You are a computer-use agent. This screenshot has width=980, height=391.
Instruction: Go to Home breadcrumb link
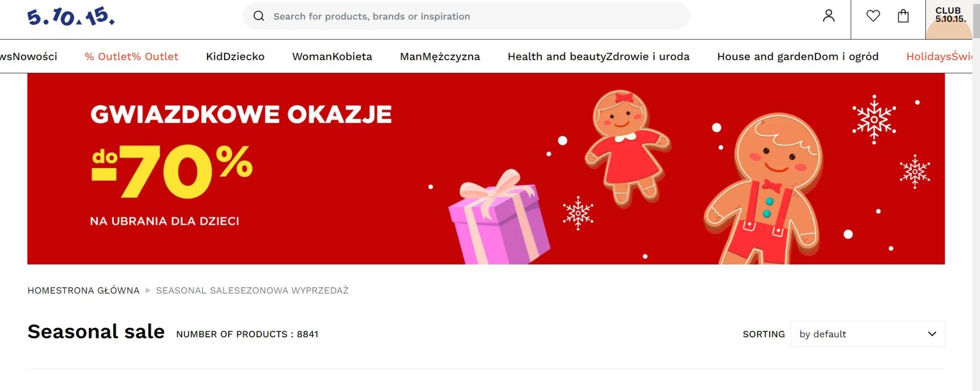tap(83, 290)
